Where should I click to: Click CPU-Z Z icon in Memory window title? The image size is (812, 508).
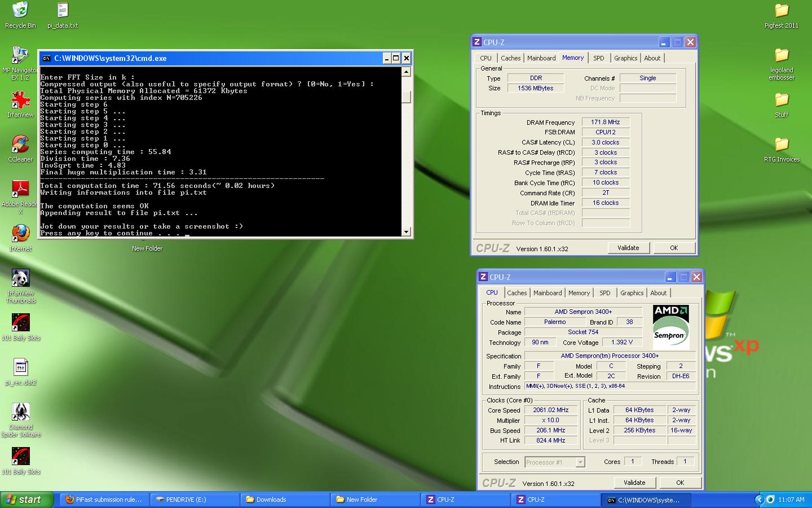[477, 42]
